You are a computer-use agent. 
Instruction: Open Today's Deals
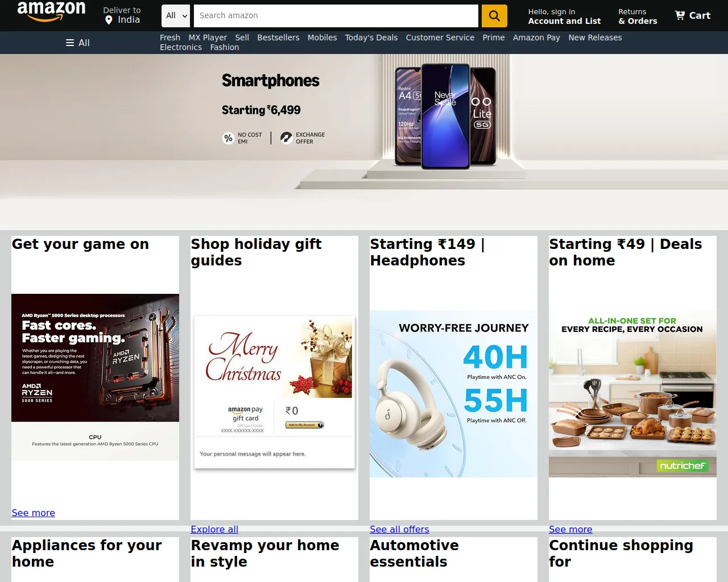pyautogui.click(x=371, y=38)
